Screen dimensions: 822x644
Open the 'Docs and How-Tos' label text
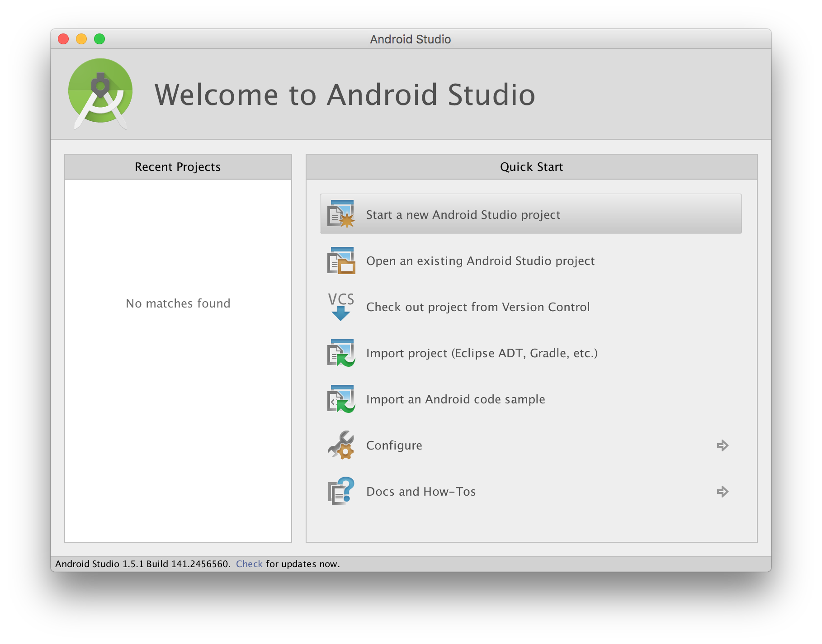(420, 492)
